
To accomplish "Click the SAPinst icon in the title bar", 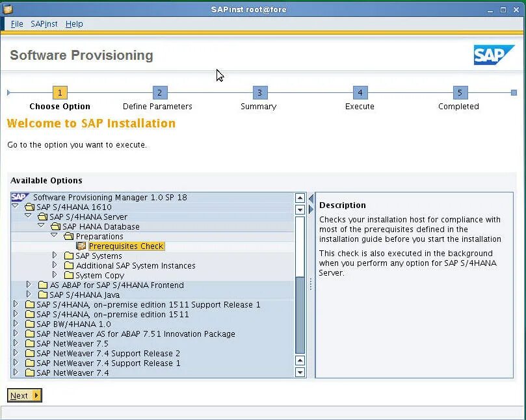I will click(x=8, y=9).
